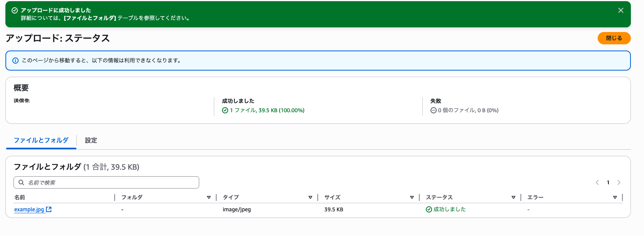Sort by エラー column arrow

coord(615,197)
